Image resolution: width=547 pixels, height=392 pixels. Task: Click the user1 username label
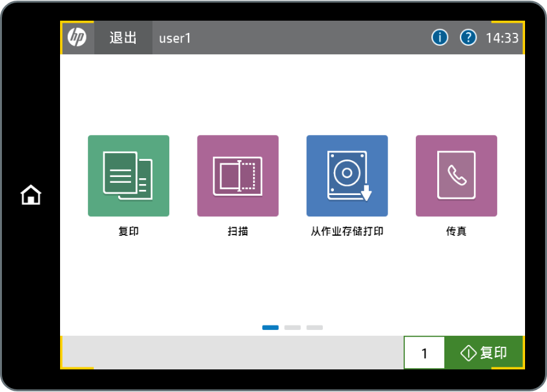pos(175,38)
